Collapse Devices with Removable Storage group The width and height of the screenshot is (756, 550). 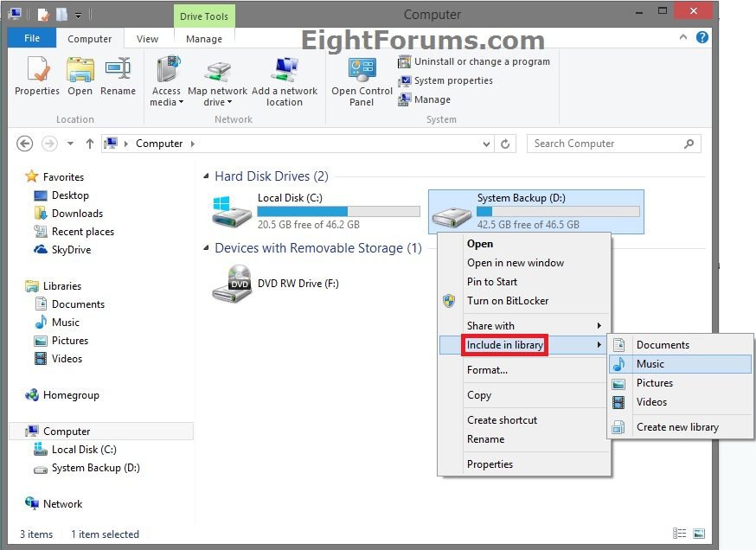(206, 248)
